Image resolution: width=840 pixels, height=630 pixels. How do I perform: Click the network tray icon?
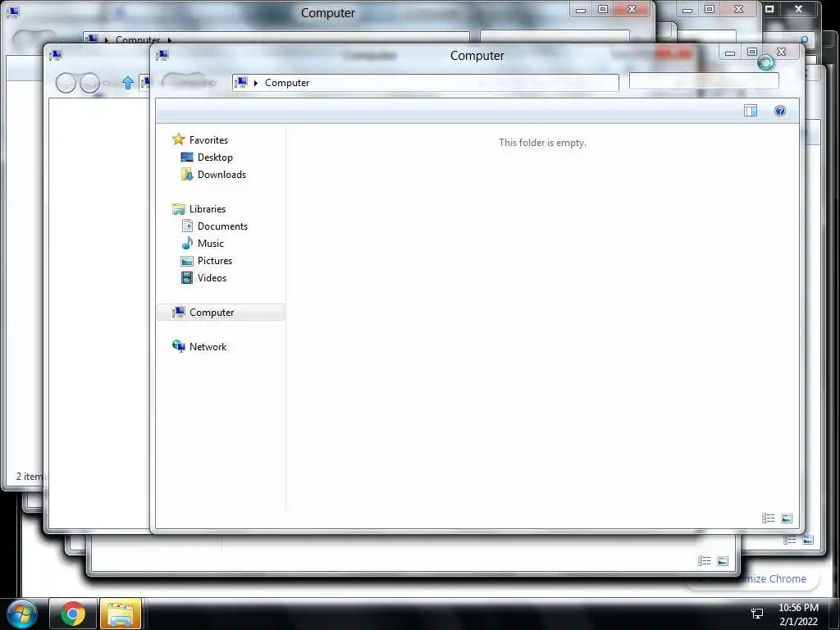(x=757, y=614)
